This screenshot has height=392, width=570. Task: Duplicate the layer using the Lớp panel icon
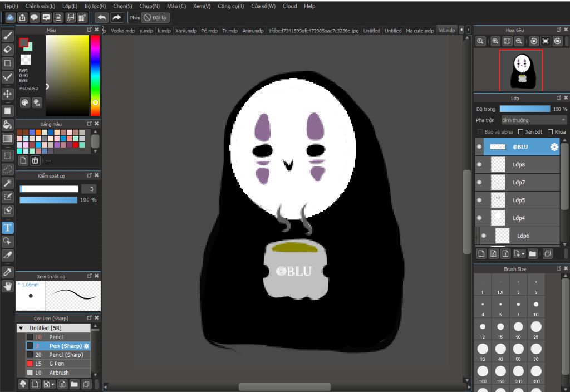pos(548,253)
